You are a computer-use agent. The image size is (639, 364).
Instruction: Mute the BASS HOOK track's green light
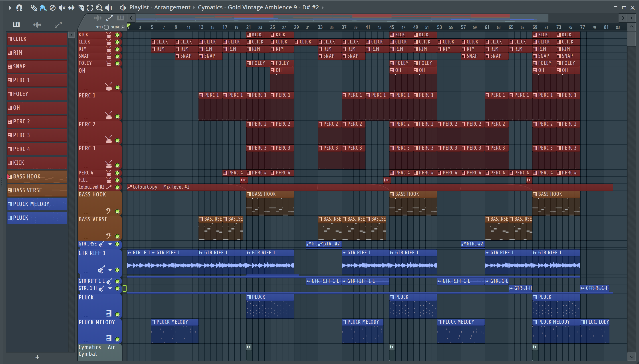[117, 211]
